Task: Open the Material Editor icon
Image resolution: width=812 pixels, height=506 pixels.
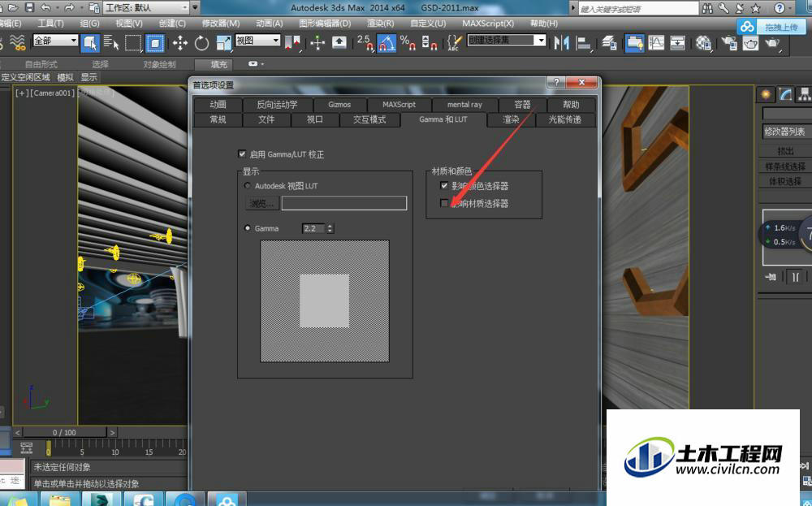Action: pos(703,43)
